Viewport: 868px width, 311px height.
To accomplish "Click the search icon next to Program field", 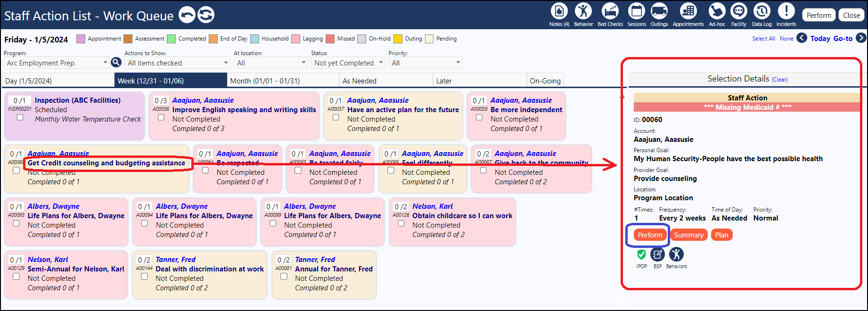I will click(x=116, y=62).
